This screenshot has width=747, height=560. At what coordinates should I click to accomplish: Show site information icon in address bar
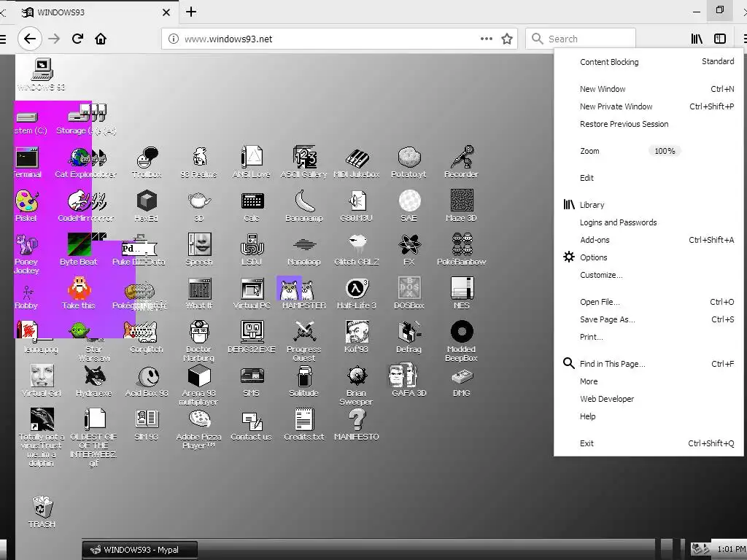[174, 39]
